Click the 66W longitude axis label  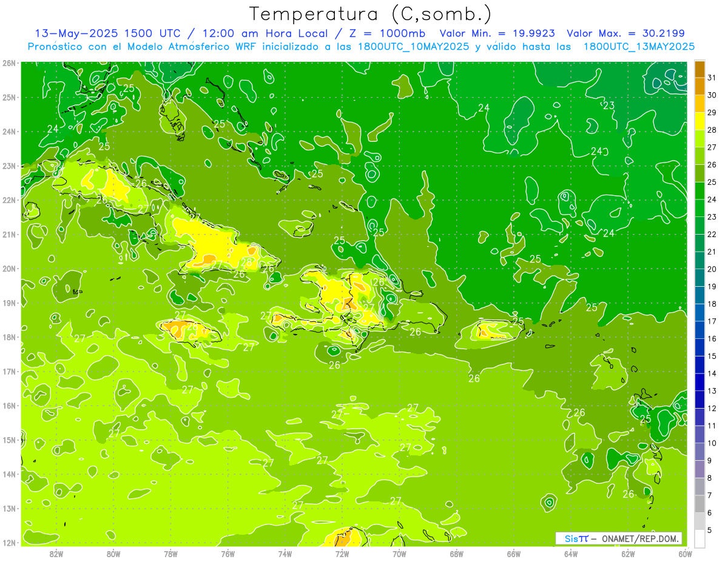tap(514, 554)
